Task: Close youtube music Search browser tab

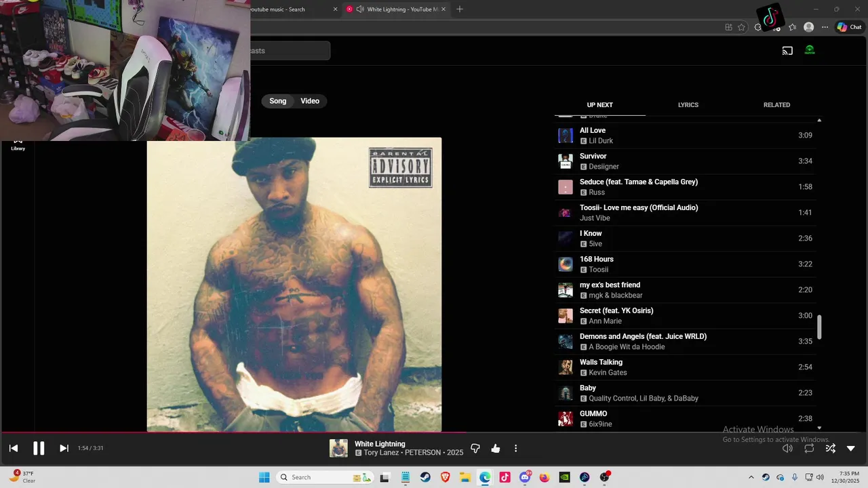Action: click(x=335, y=9)
